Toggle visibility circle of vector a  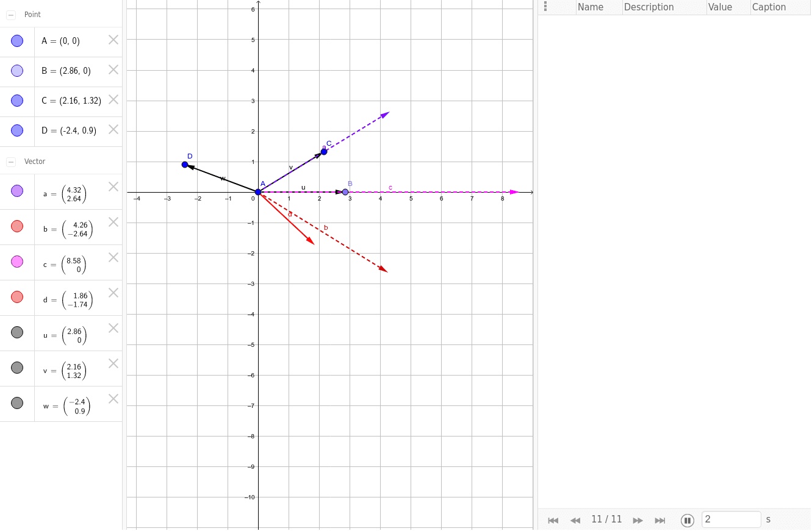click(x=17, y=191)
